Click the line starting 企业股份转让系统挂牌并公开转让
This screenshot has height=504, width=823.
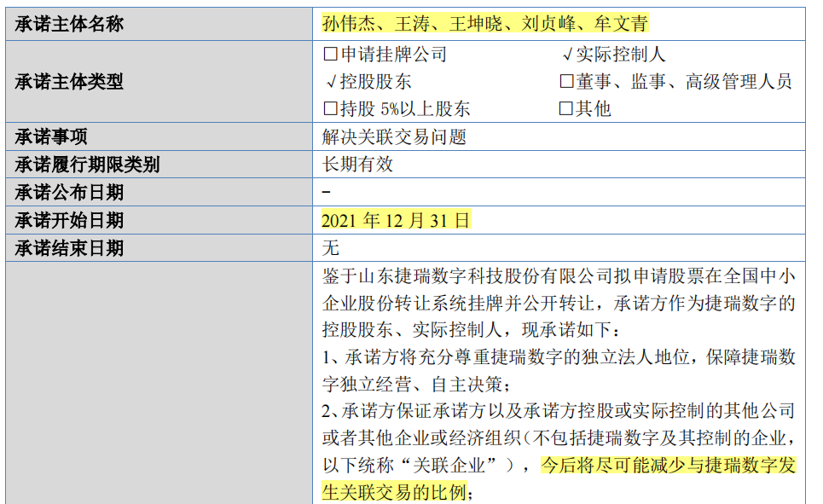pos(559,304)
